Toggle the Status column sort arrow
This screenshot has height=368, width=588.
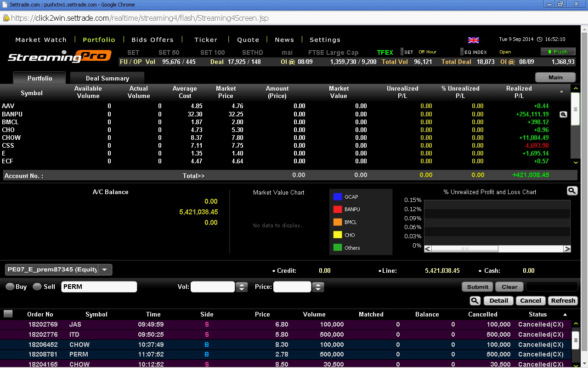(x=565, y=315)
